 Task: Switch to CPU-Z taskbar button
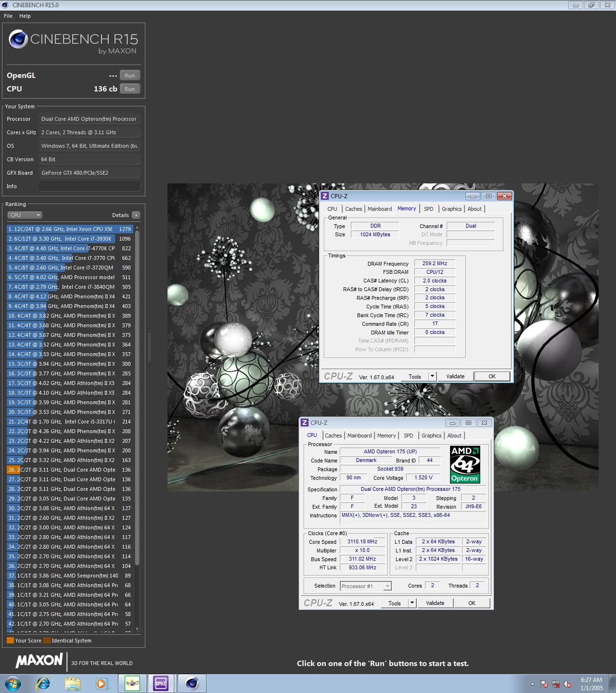[161, 683]
